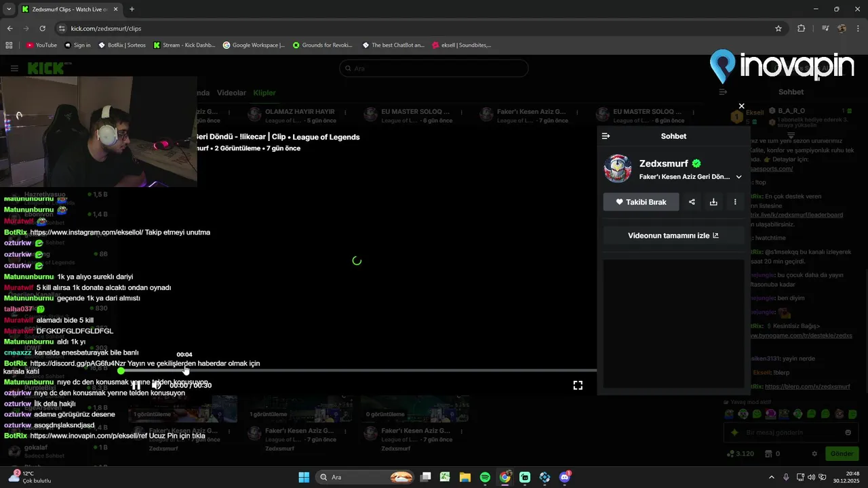This screenshot has height=488, width=868.
Task: Open the Sign in bookmark
Action: pyautogui.click(x=77, y=45)
